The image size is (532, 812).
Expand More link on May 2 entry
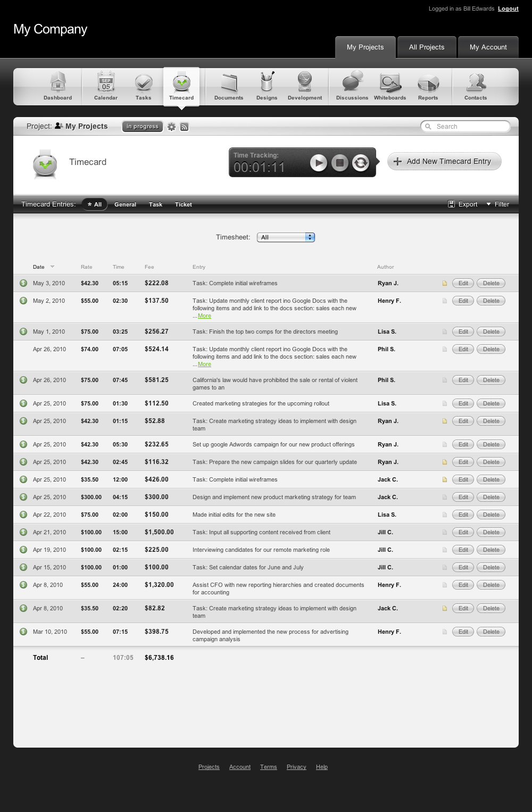pos(204,316)
